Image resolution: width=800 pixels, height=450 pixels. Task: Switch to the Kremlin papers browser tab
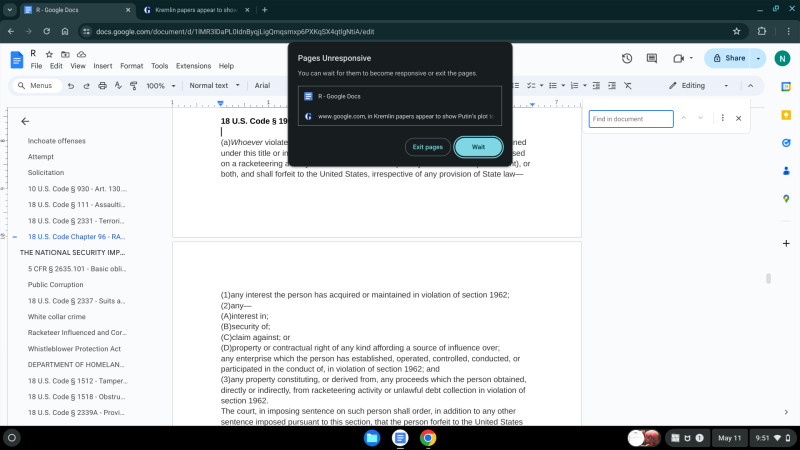tap(195, 9)
